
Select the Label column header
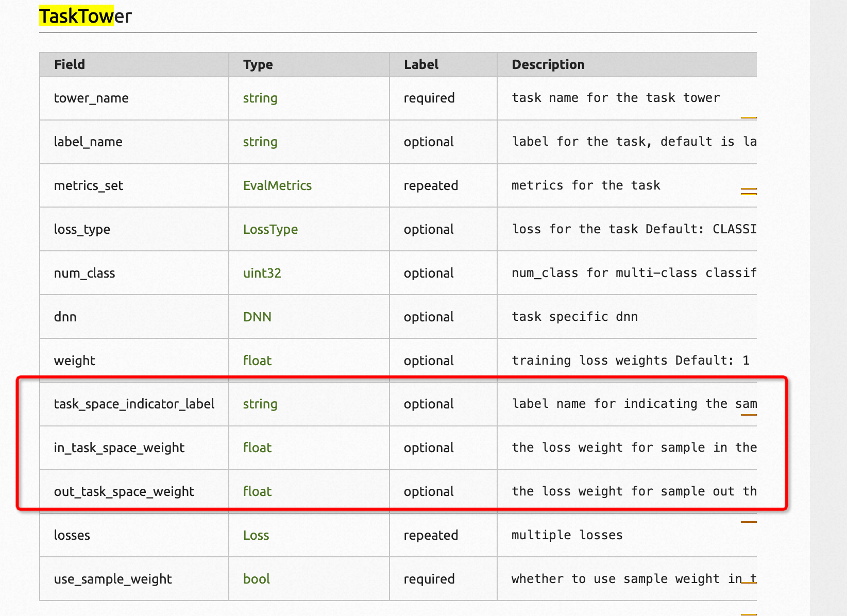pos(443,64)
